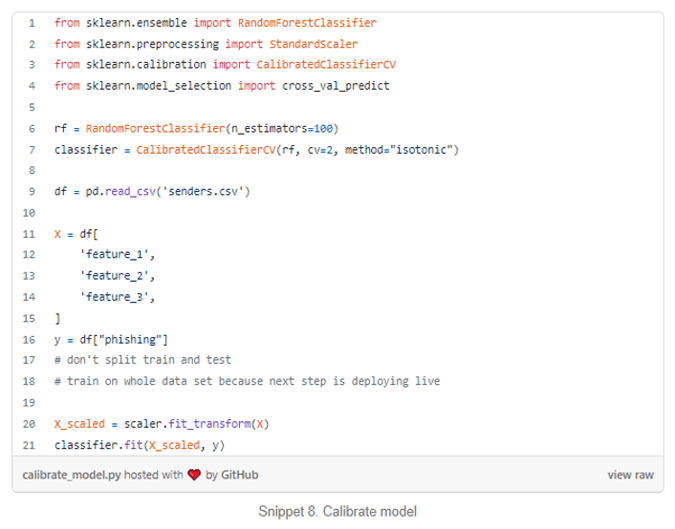Click the GitHub link in footer
This screenshot has width=675, height=529.
(x=239, y=475)
